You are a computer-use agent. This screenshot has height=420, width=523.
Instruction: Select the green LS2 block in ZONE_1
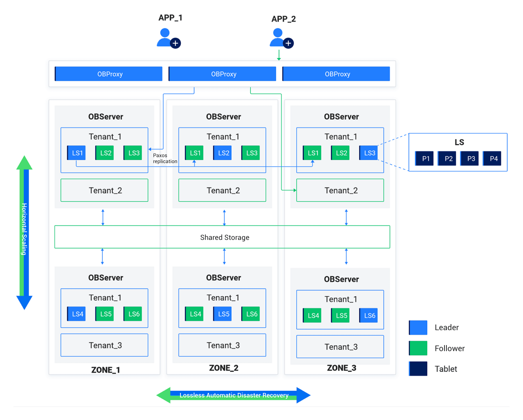click(x=105, y=153)
